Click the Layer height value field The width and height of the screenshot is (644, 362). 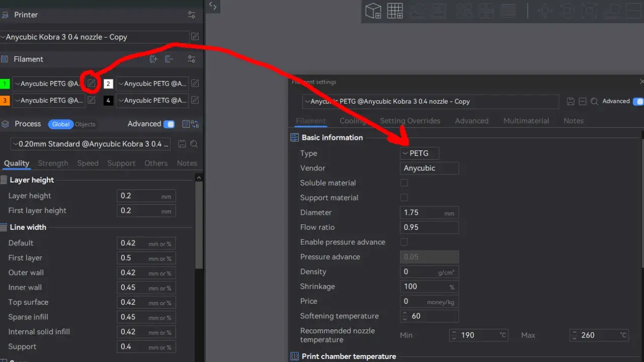click(x=146, y=196)
